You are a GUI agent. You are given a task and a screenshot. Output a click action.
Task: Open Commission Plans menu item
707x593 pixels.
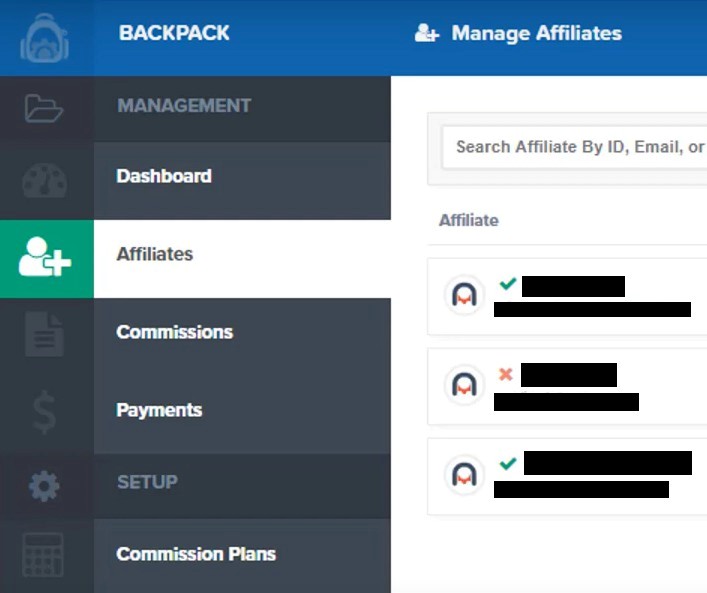point(243,556)
